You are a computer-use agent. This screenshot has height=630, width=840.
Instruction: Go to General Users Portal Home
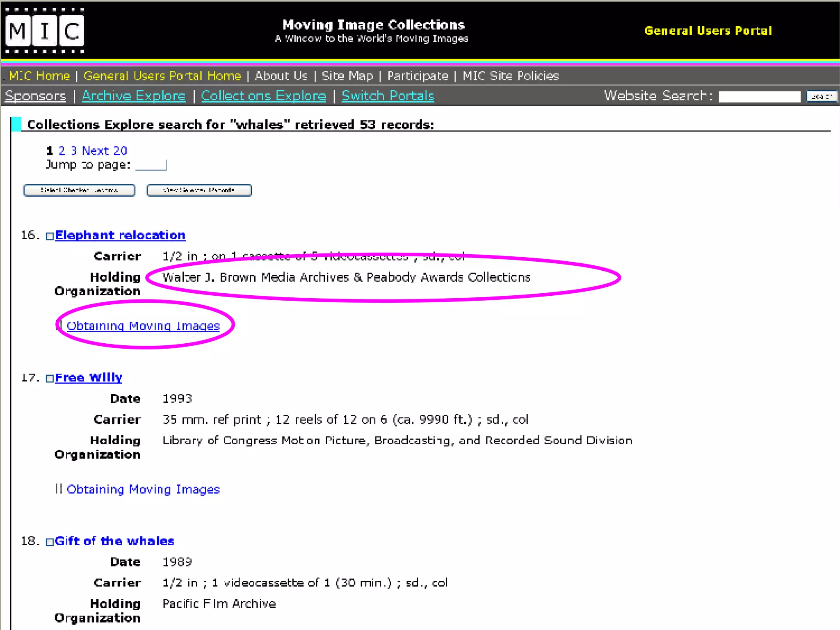click(162, 76)
